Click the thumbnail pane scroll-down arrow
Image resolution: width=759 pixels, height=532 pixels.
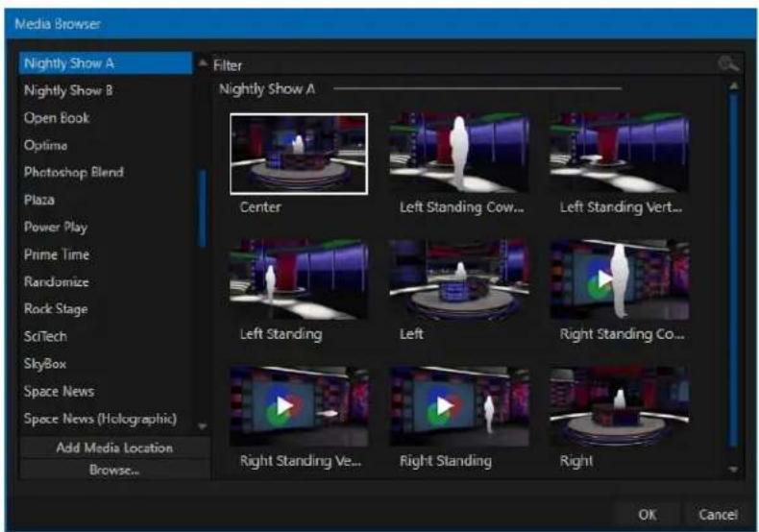coord(734,470)
